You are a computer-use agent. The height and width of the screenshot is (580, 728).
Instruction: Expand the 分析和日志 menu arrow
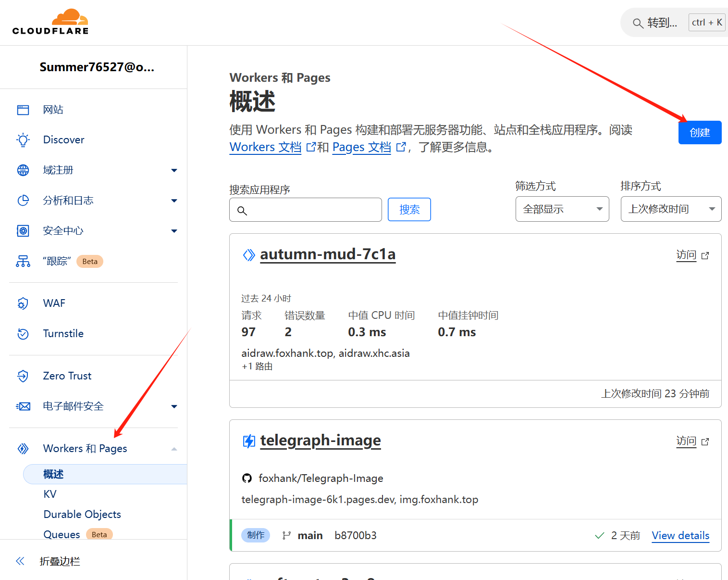click(x=174, y=201)
